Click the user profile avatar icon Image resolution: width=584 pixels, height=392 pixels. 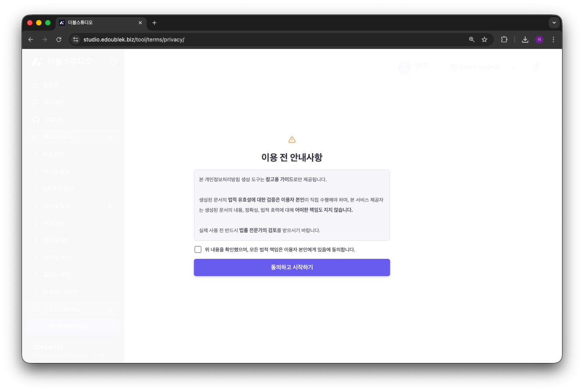(x=404, y=67)
